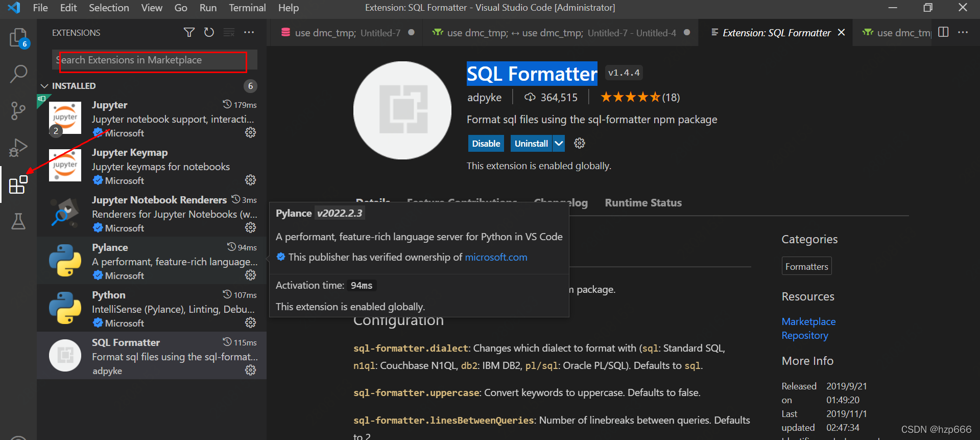Open Run and Debug view

point(18,148)
